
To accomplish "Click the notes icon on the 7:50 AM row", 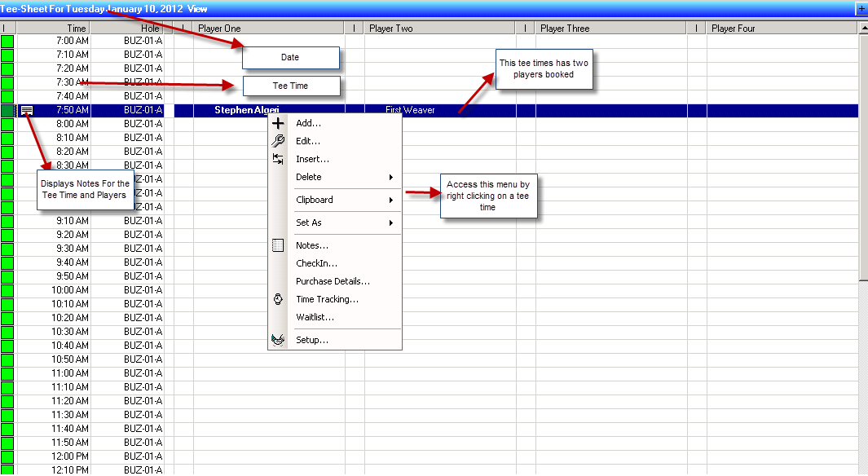I will tap(27, 110).
